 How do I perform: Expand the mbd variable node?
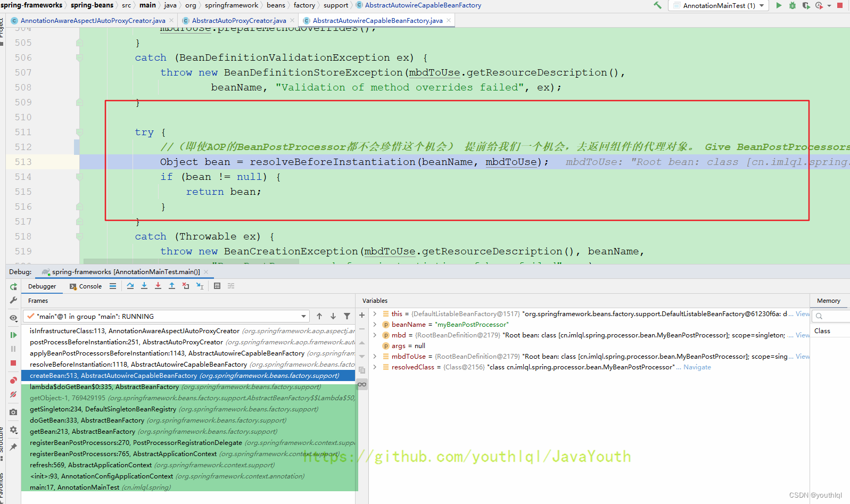tap(375, 335)
